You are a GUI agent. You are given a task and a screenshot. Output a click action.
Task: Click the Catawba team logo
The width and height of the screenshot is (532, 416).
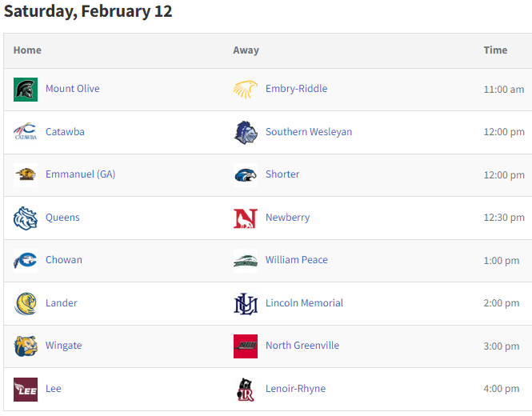(x=26, y=132)
